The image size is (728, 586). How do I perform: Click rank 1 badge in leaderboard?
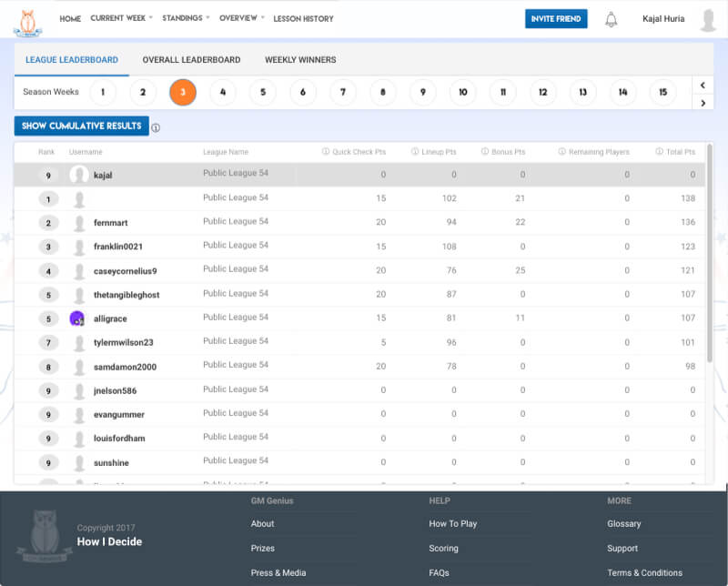pyautogui.click(x=48, y=199)
